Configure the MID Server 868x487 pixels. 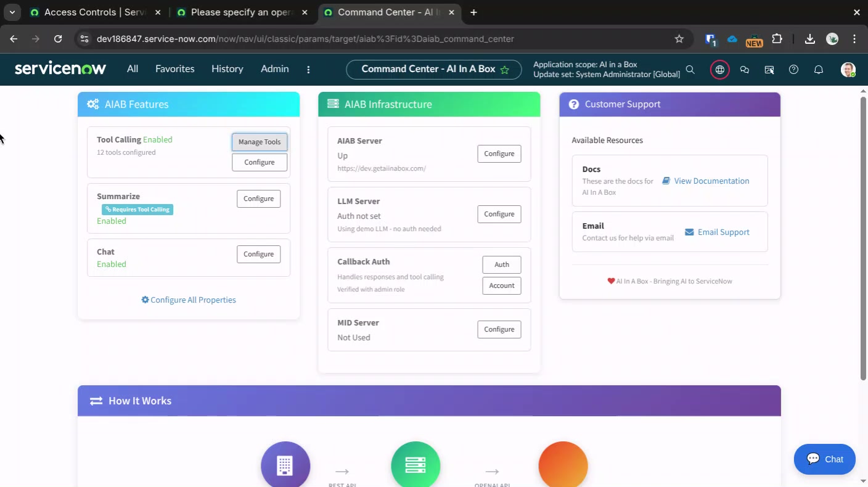499,329
